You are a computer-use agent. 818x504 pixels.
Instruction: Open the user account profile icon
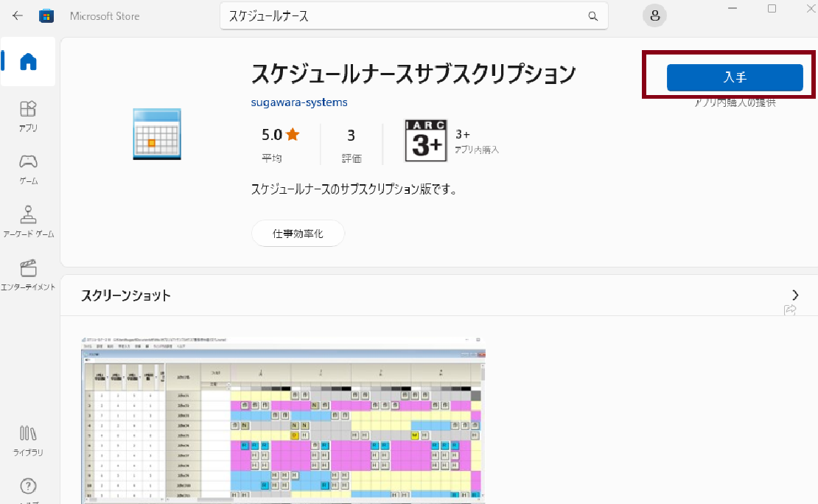coord(654,15)
